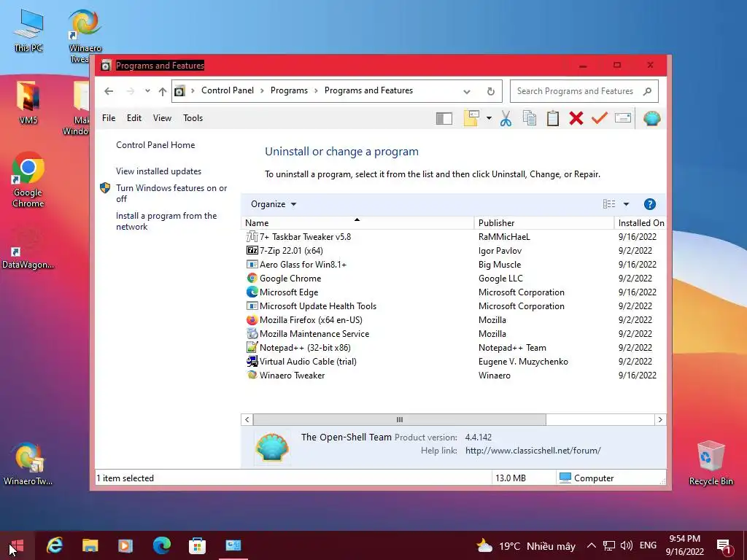Open the notification center icon
This screenshot has width=747, height=560.
point(724,546)
